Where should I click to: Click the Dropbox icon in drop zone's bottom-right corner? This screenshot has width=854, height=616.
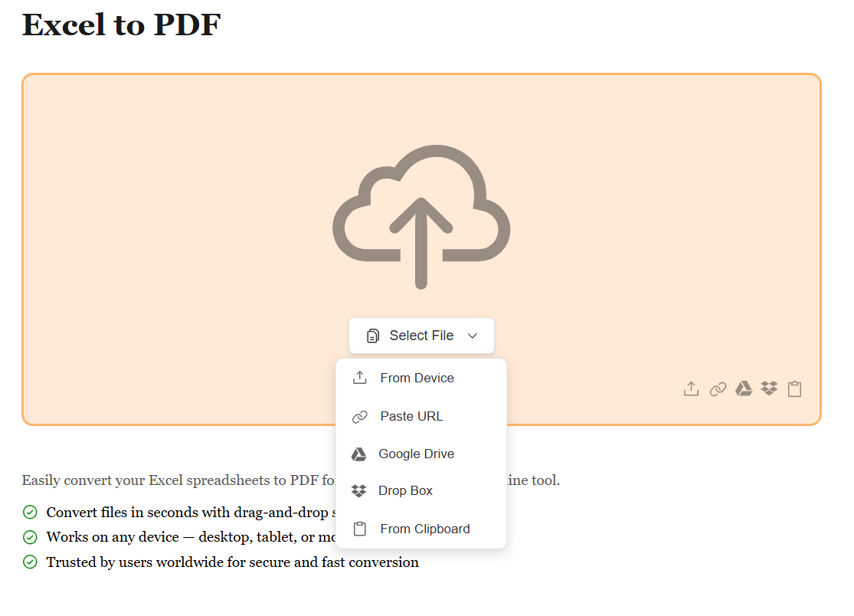(x=769, y=389)
